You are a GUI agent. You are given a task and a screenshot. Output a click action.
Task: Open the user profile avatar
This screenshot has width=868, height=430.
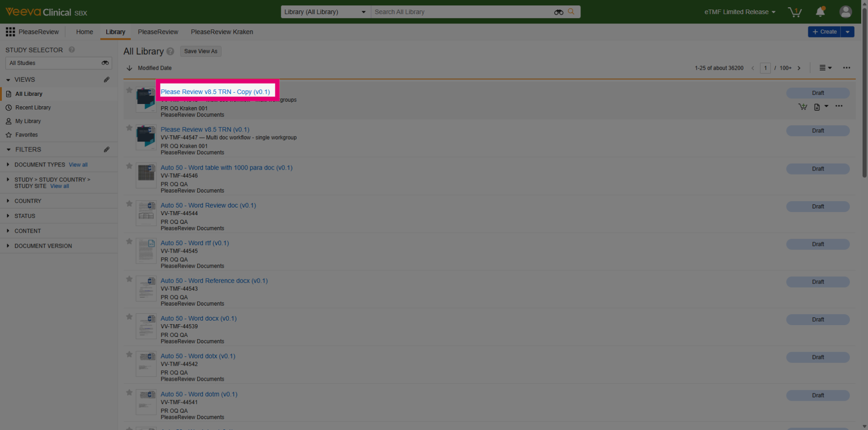click(x=845, y=12)
